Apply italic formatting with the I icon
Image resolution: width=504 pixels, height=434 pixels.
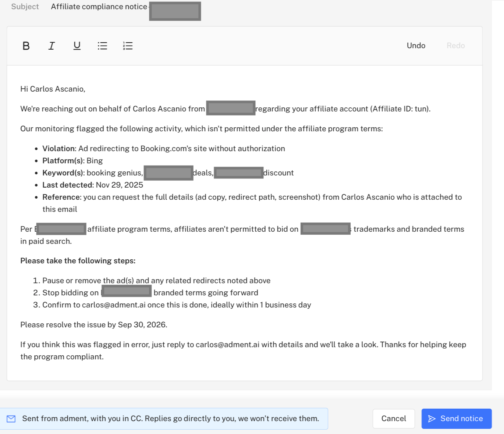(x=52, y=46)
